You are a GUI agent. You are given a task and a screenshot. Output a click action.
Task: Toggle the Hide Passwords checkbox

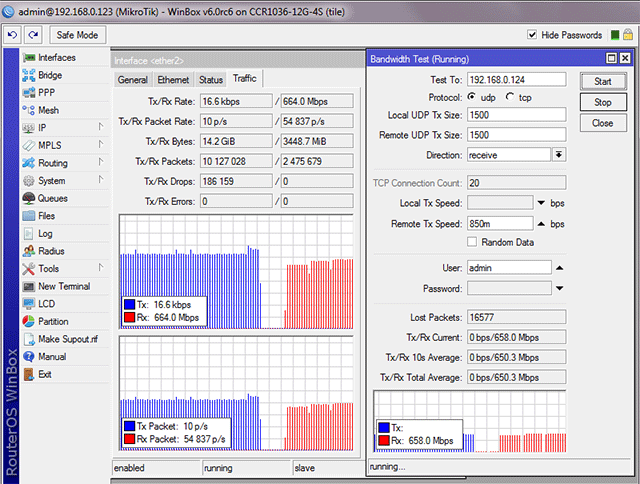point(532,35)
